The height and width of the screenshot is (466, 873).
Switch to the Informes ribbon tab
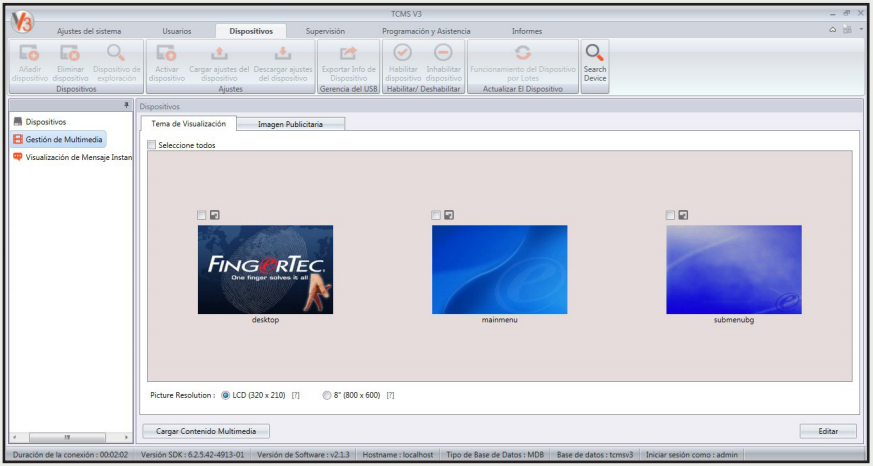pos(527,31)
